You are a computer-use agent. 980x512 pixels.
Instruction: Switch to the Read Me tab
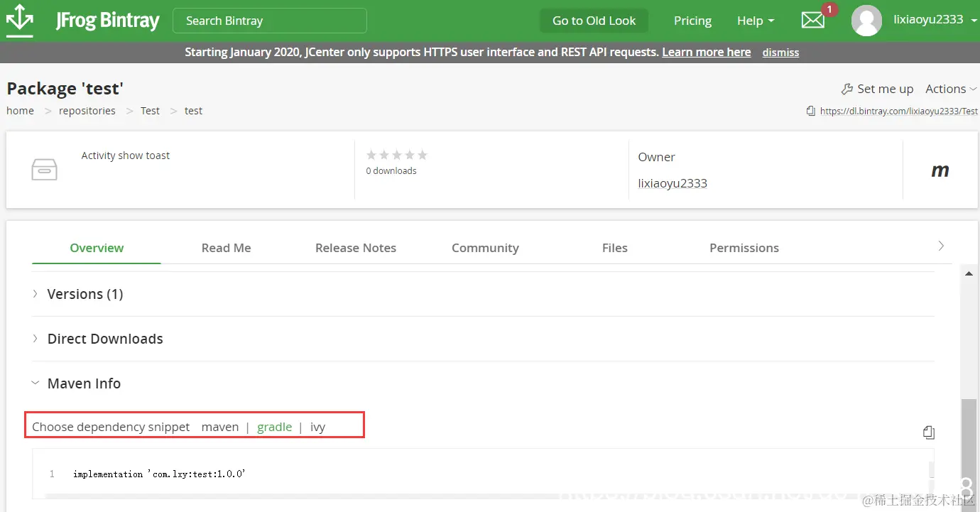pyautogui.click(x=226, y=248)
